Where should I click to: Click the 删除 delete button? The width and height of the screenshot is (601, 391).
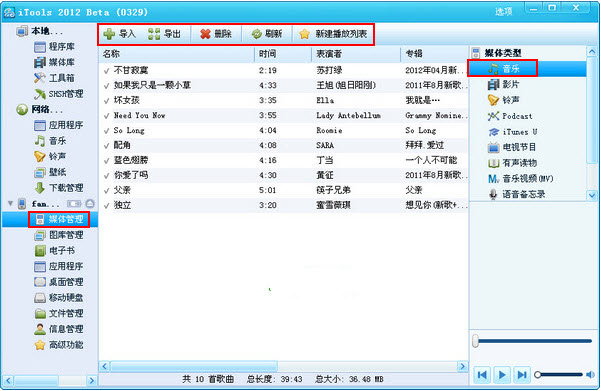click(216, 34)
